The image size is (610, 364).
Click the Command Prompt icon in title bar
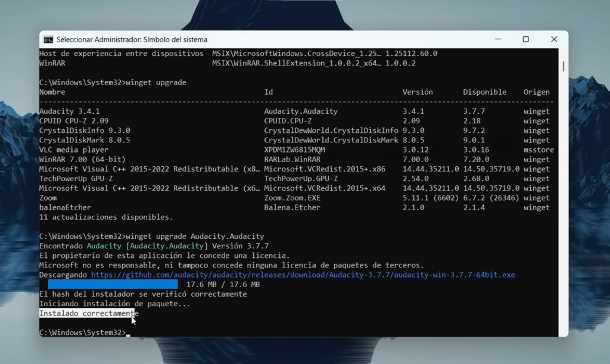click(48, 39)
